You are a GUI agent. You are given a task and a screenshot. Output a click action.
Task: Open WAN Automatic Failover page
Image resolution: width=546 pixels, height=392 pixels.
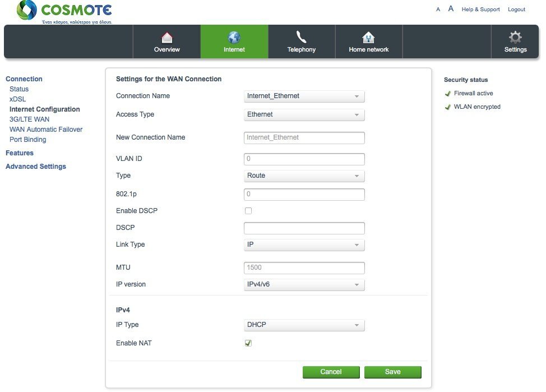(46, 130)
